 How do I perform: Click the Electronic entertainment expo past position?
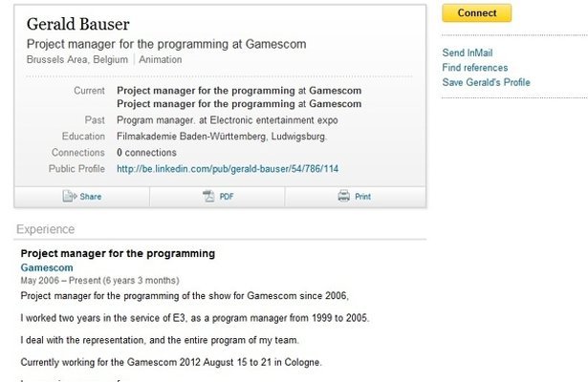click(x=228, y=120)
